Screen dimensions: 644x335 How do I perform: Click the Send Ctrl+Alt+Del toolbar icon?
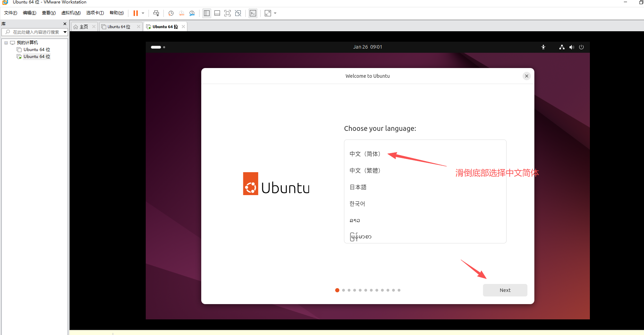click(156, 13)
